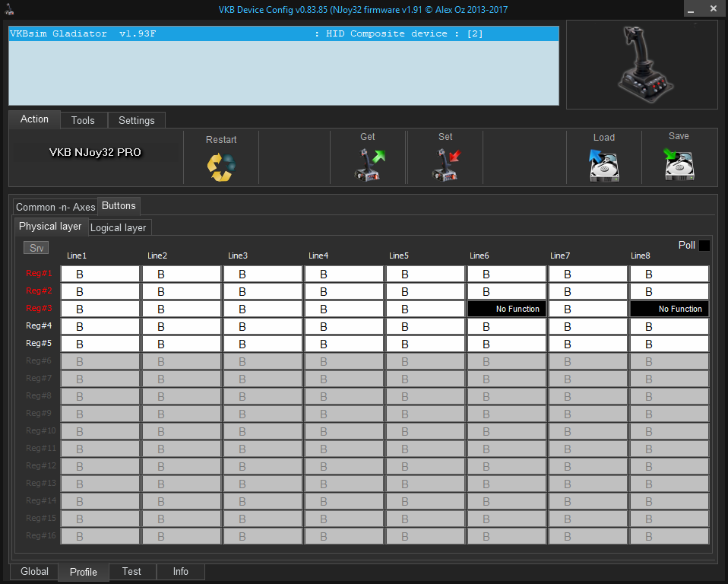
Task: Select the Physical layer tab
Action: [x=50, y=227]
